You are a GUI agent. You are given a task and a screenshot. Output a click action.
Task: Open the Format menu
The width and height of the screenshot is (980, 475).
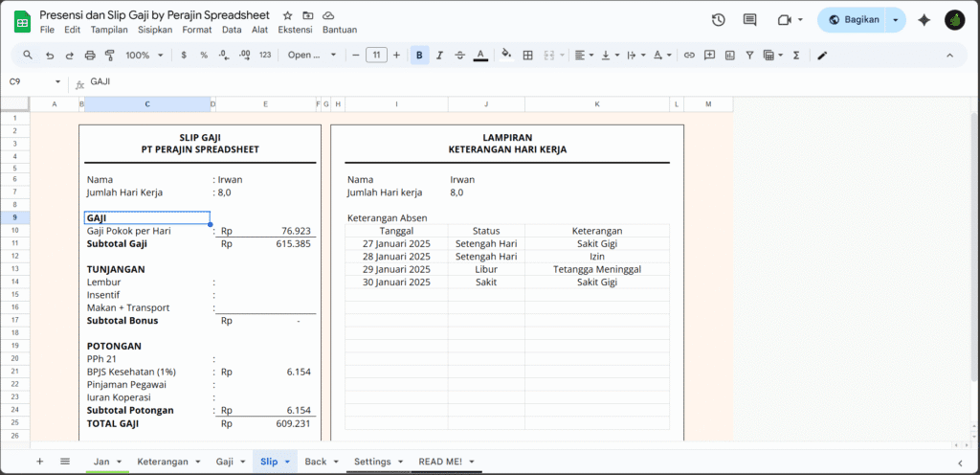(197, 30)
